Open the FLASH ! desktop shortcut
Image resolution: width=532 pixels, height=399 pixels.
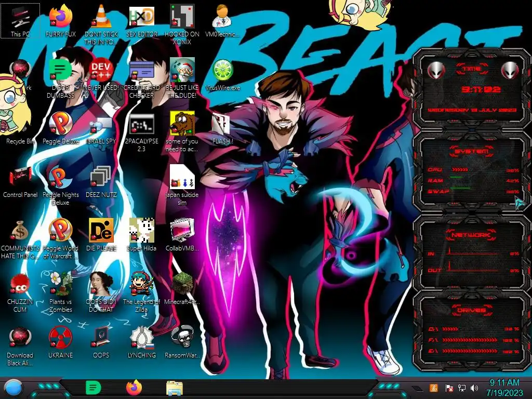[x=222, y=128]
